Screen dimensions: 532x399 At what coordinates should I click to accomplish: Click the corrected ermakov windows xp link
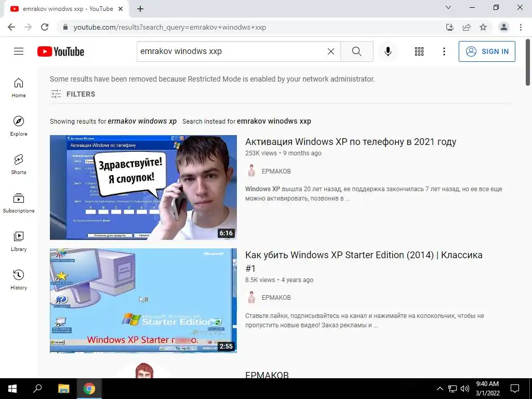[142, 121]
